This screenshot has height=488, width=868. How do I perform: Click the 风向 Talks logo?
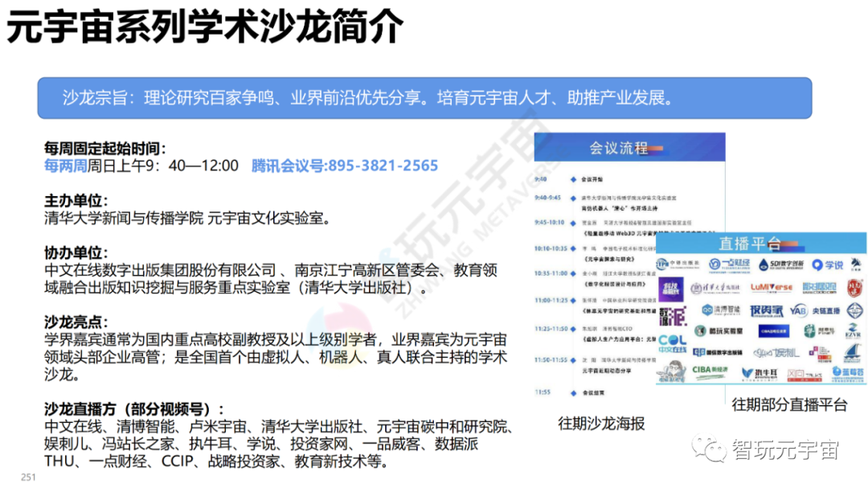pyautogui.click(x=805, y=375)
